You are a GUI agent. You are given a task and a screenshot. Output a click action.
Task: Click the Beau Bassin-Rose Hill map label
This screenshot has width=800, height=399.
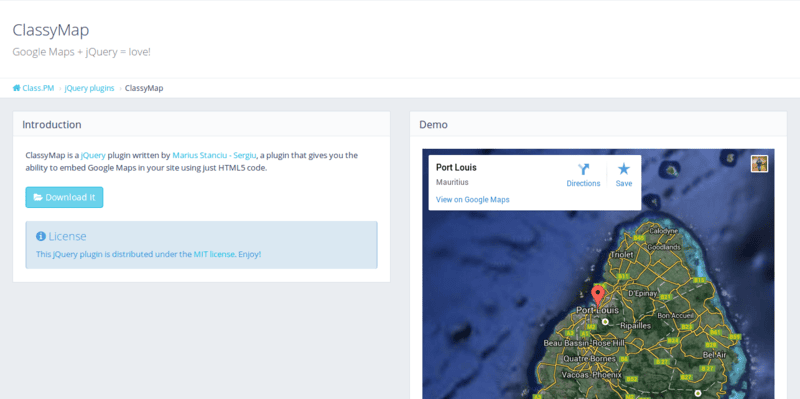click(x=584, y=343)
